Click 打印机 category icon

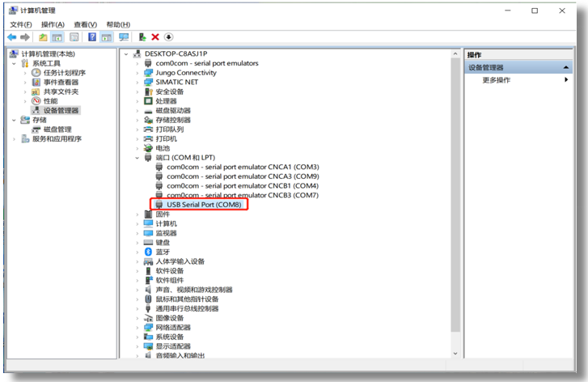coord(149,139)
